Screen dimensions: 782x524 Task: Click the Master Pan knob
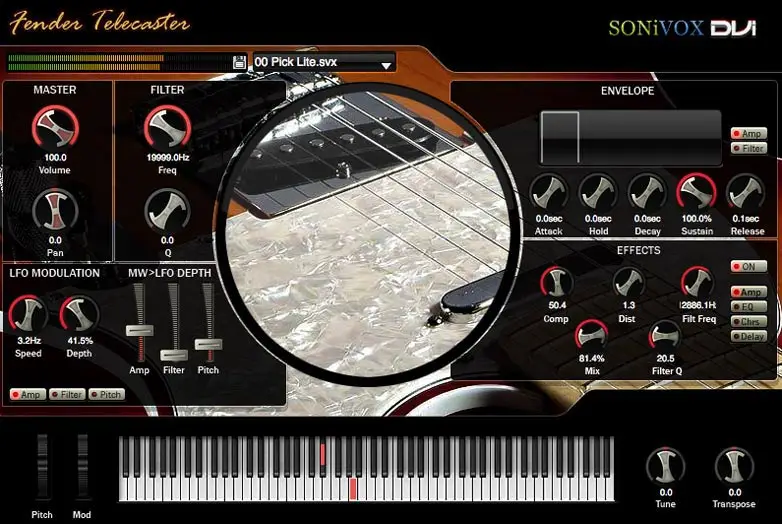coord(55,210)
